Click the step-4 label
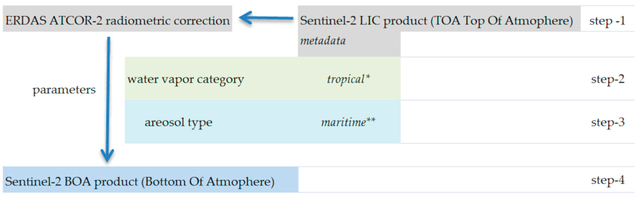 point(607,180)
